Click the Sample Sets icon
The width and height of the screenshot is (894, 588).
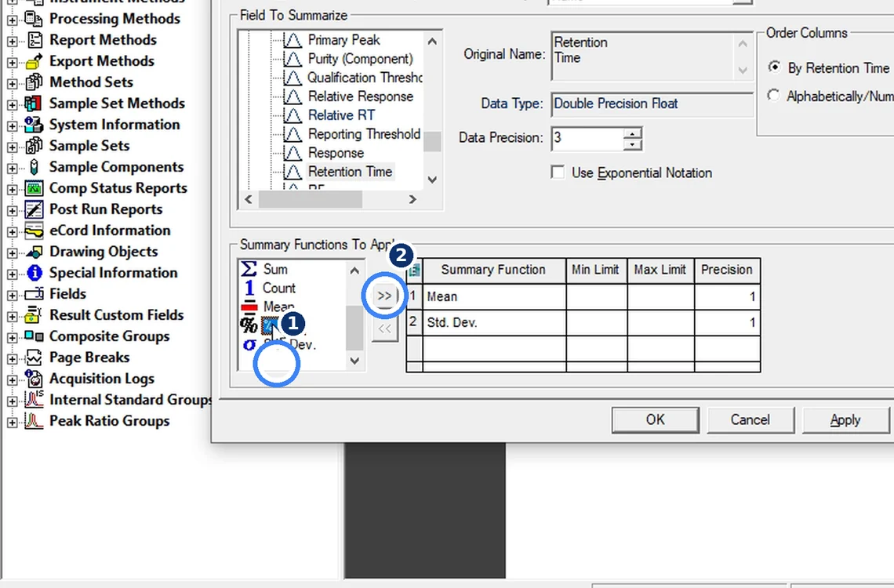click(x=35, y=145)
